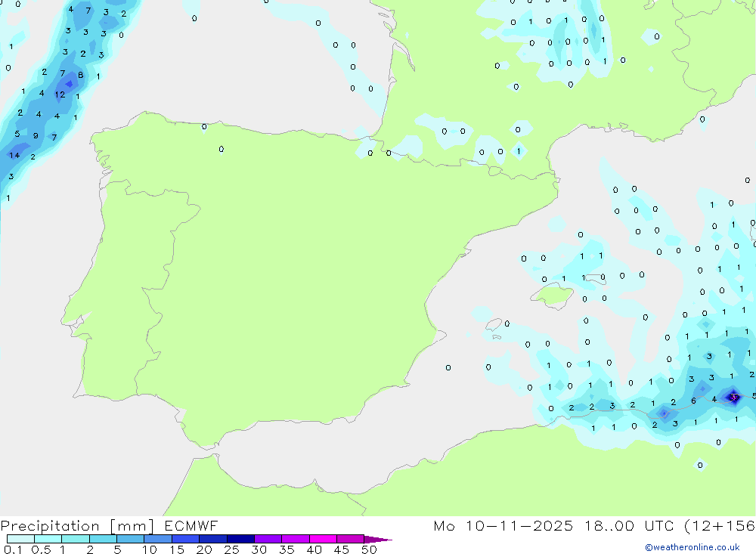Click the legend swatch between 45 and 50
The width and height of the screenshot is (756, 554).
351,539
